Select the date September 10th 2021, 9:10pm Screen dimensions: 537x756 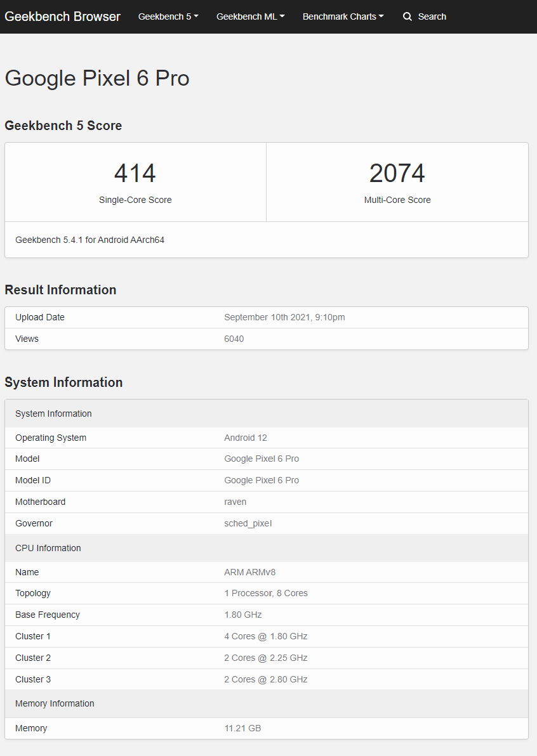[x=284, y=317]
